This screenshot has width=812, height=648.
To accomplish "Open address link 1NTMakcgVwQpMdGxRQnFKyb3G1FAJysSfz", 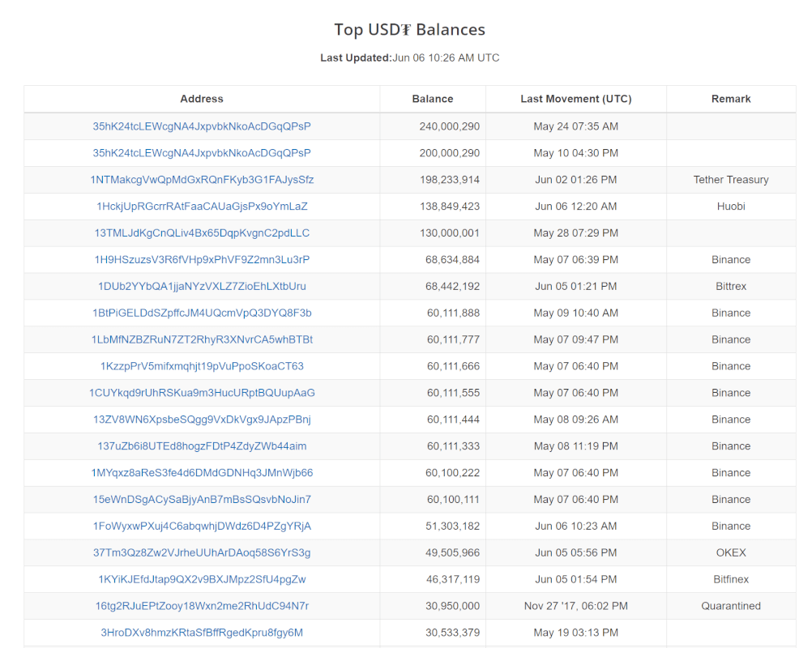I will point(202,180).
